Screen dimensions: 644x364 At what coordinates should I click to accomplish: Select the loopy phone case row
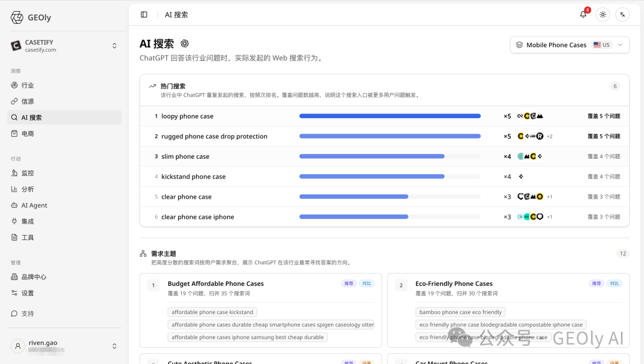[385, 116]
